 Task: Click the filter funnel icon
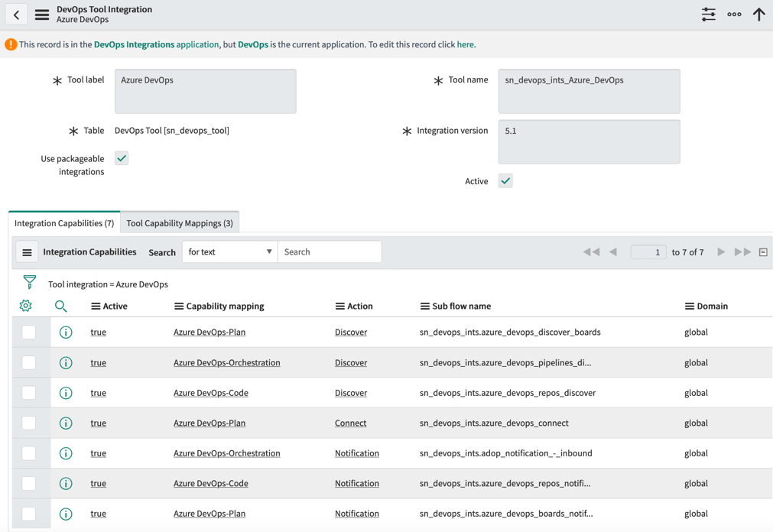click(30, 282)
